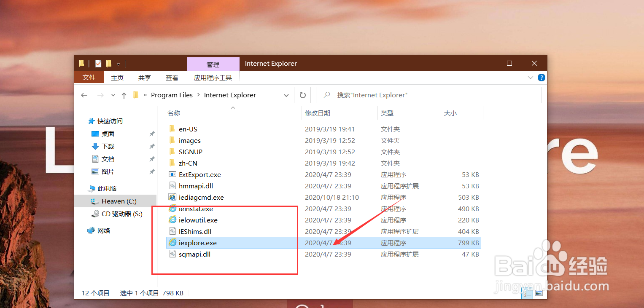Click the pin icon next to 图片
Image resolution: width=644 pixels, height=308 pixels.
[x=152, y=172]
